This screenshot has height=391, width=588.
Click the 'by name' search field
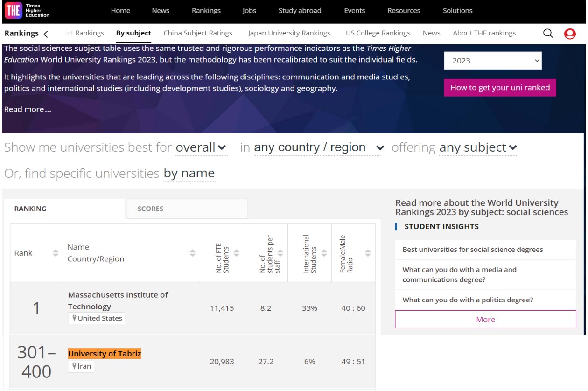[x=189, y=174]
